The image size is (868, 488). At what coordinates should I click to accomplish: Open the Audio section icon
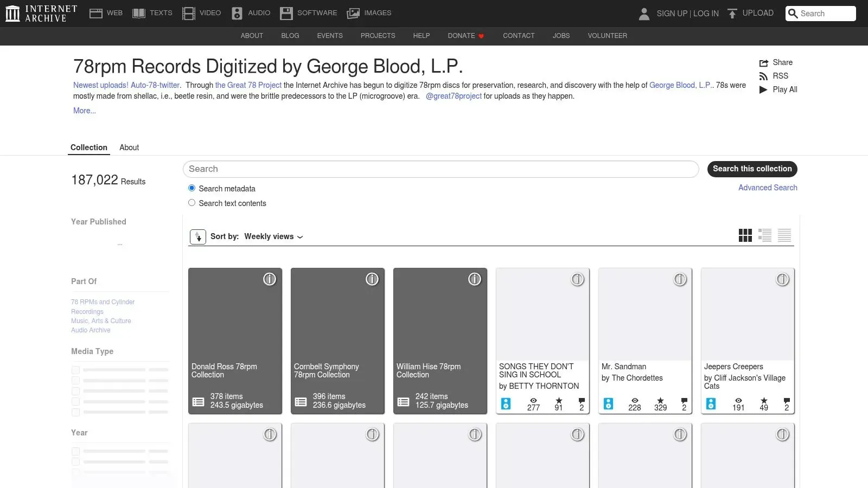(237, 14)
